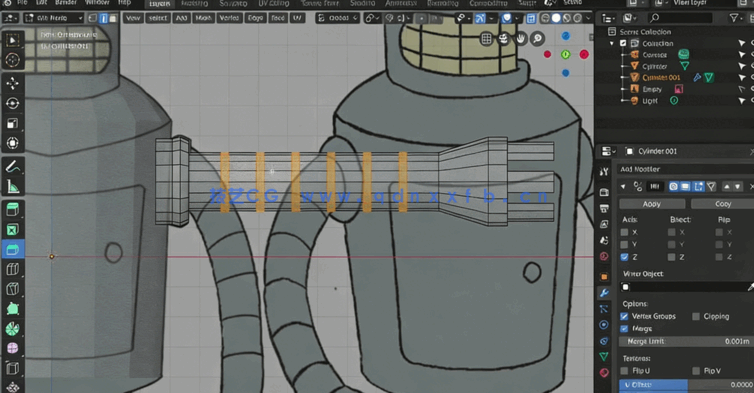The image size is (754, 393).
Task: Select the Spin tool
Action: click(x=13, y=329)
